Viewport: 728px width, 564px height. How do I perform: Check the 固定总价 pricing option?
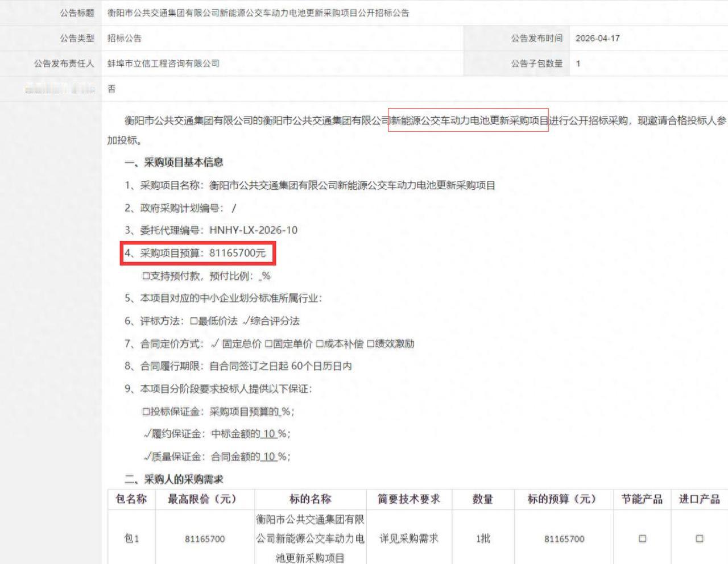214,343
